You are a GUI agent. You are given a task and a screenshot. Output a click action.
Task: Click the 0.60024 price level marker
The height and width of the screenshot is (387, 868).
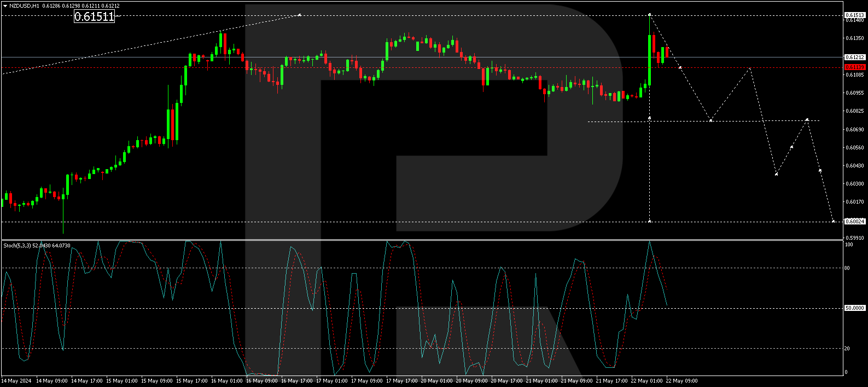point(855,221)
